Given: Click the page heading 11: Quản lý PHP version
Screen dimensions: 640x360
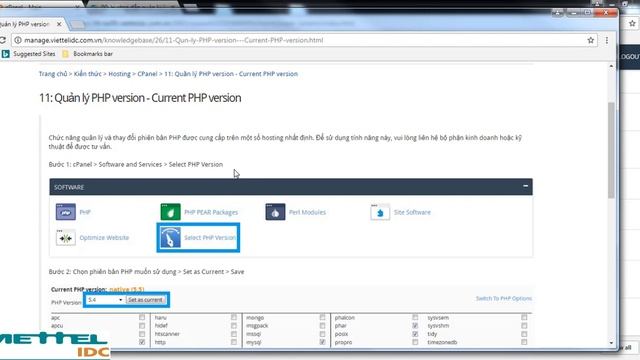Looking at the screenshot, I should [x=140, y=98].
